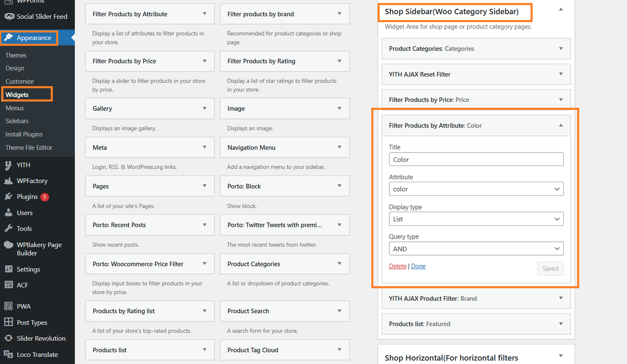
Task: Click the Appearance paintbrush icon
Action: pyautogui.click(x=9, y=38)
